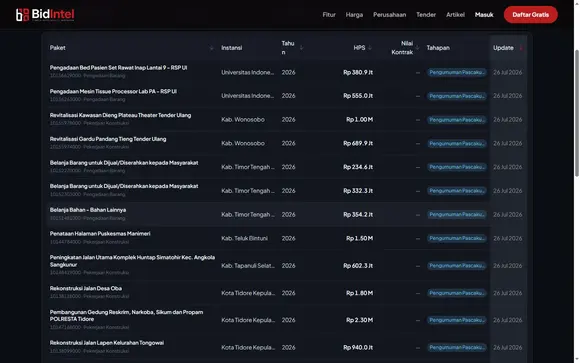Image resolution: width=580 pixels, height=363 pixels.
Task: Click Pengumuman Pascaku badge in Tongowai row
Action: click(456, 347)
